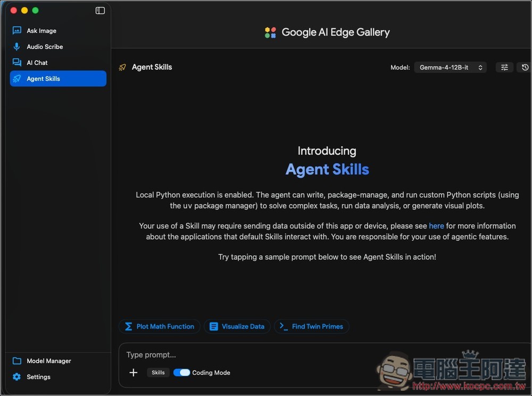
Task: Click the 'Introducing' heading text
Action: click(327, 151)
